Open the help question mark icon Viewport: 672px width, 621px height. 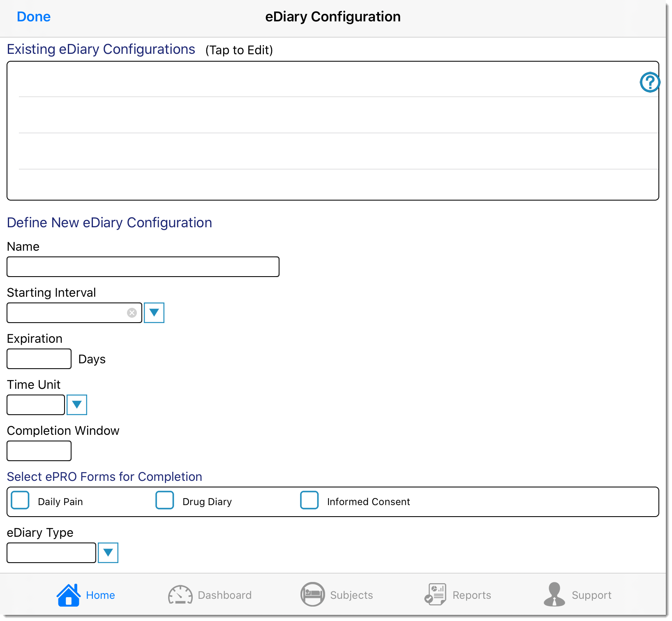pos(650,82)
